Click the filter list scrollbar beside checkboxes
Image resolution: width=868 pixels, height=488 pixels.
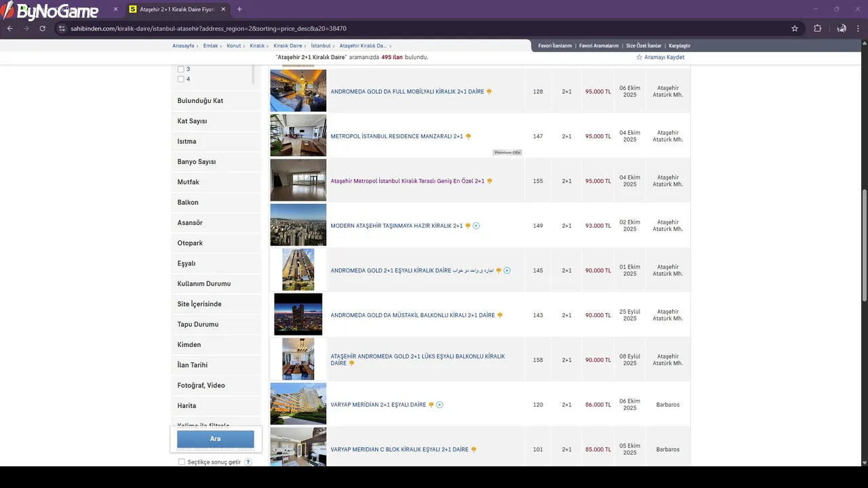pyautogui.click(x=254, y=74)
